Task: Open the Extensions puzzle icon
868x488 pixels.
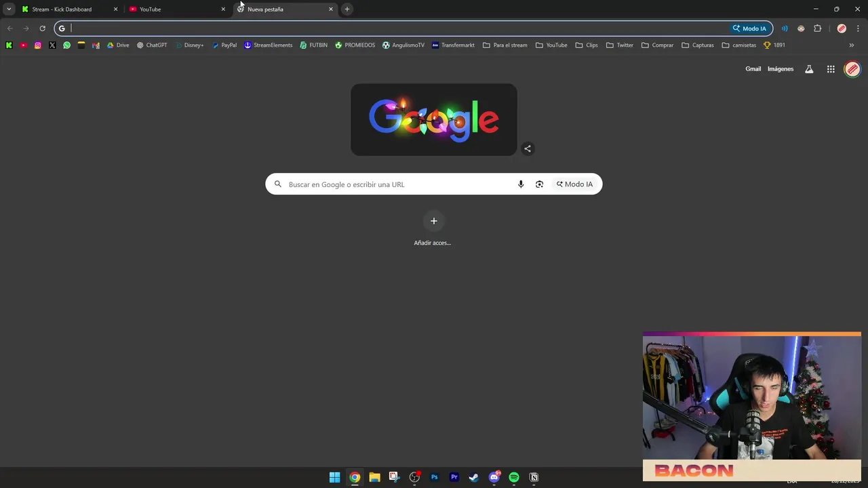Action: [817, 28]
